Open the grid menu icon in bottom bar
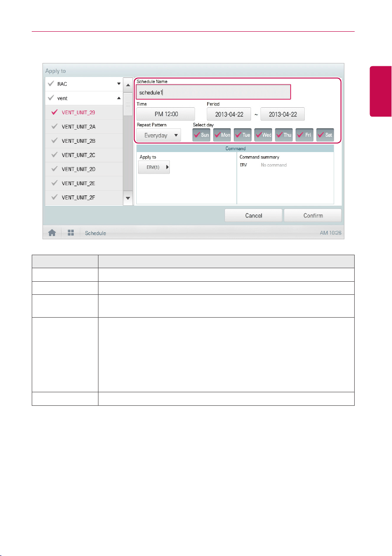 [x=70, y=233]
